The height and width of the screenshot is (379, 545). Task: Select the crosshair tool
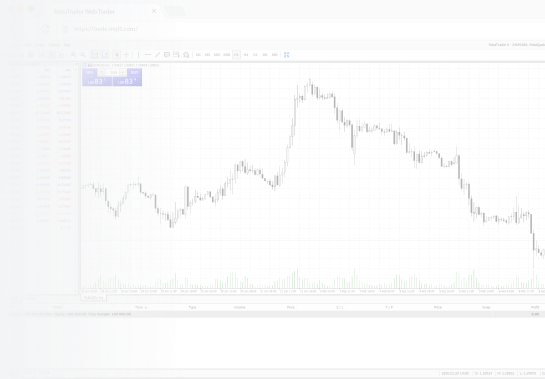[x=127, y=55]
